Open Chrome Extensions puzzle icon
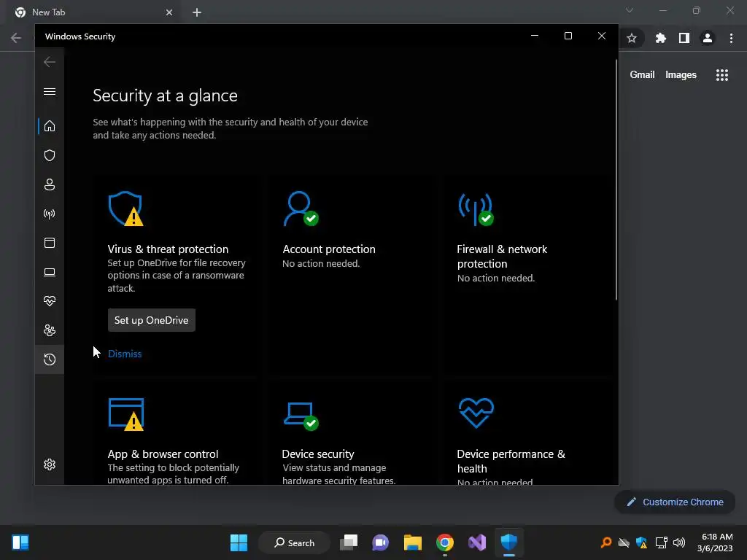This screenshot has width=747, height=560. pos(661,38)
